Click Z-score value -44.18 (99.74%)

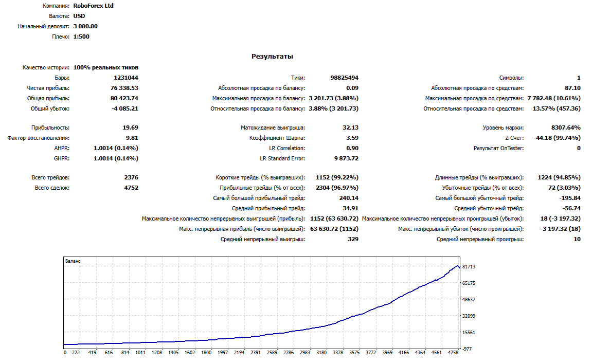pos(557,138)
